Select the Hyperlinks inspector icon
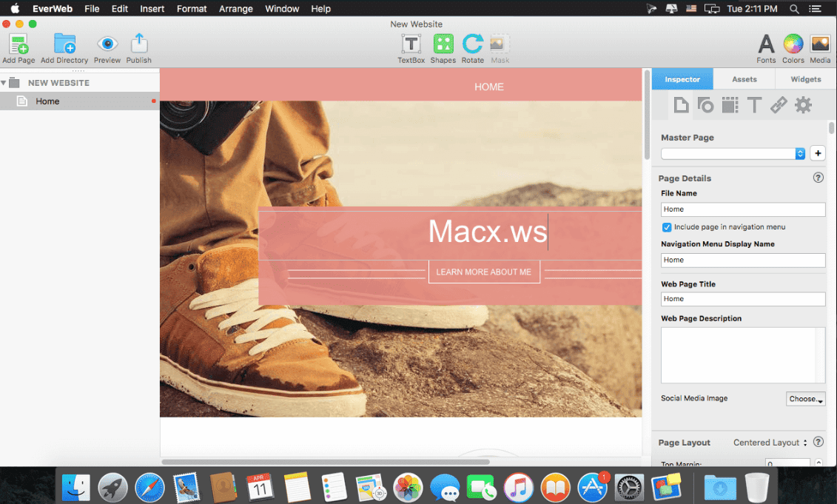This screenshot has width=837, height=504. tap(779, 105)
